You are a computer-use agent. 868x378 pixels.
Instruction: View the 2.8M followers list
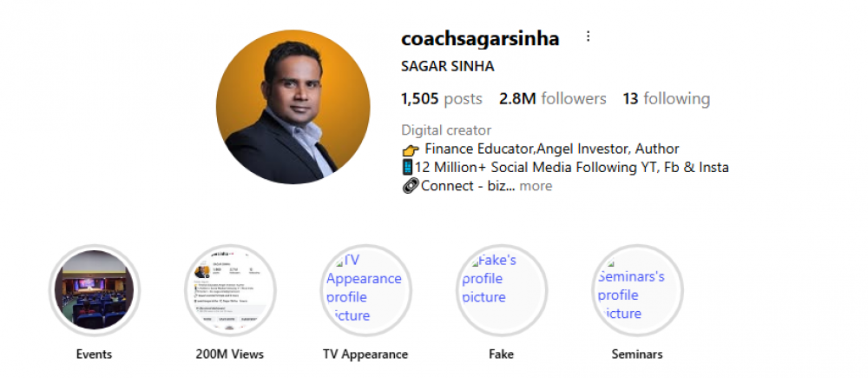[x=553, y=99]
